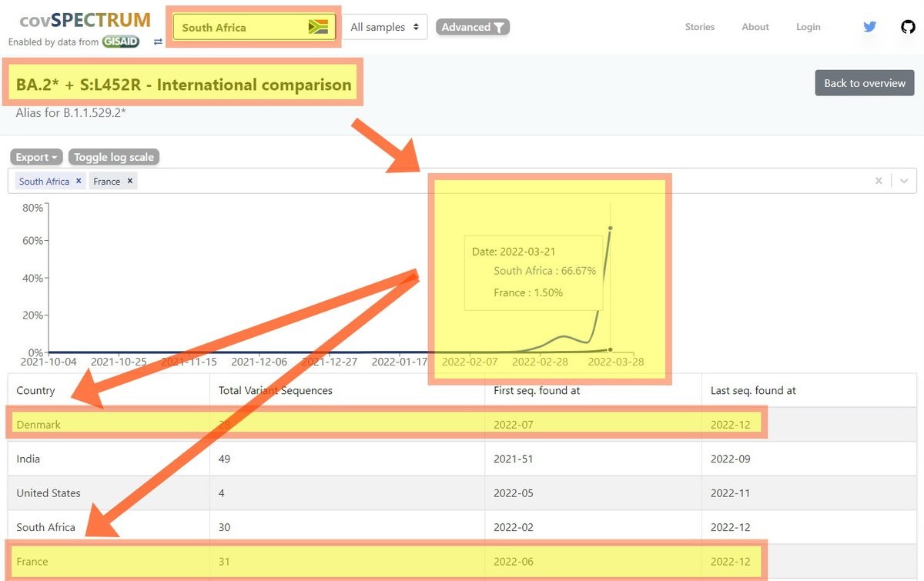This screenshot has height=581, width=924.
Task: Click the 66.67% data point on chart
Action: pyautogui.click(x=611, y=228)
